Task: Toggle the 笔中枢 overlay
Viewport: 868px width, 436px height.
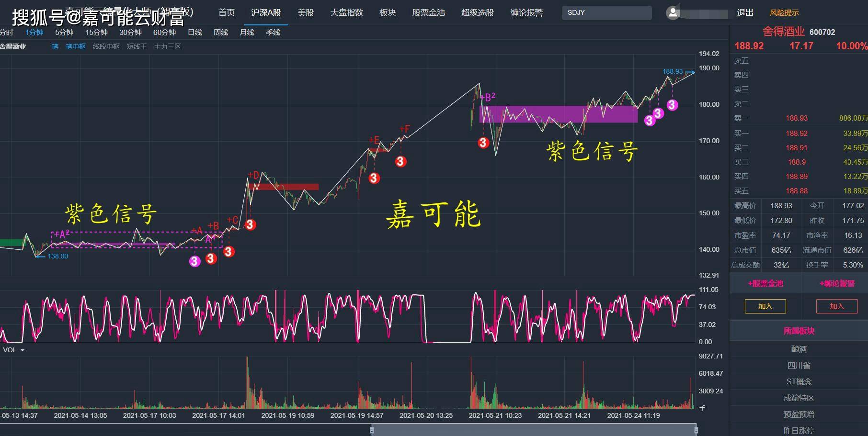Action: click(x=76, y=46)
